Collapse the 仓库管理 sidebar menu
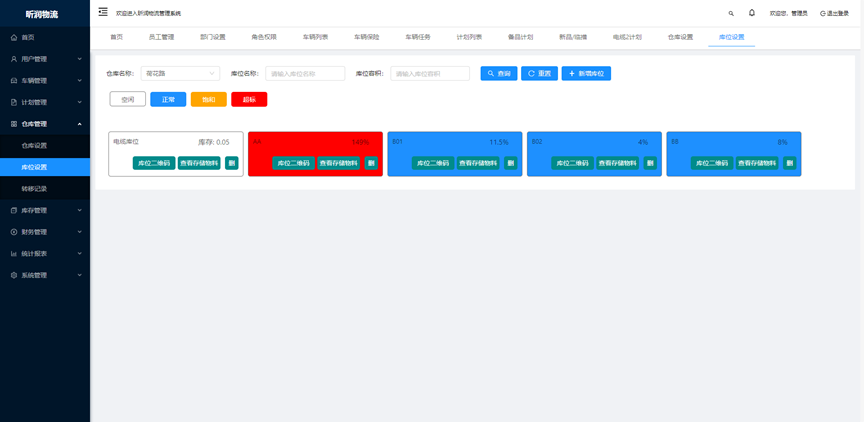 (45, 124)
